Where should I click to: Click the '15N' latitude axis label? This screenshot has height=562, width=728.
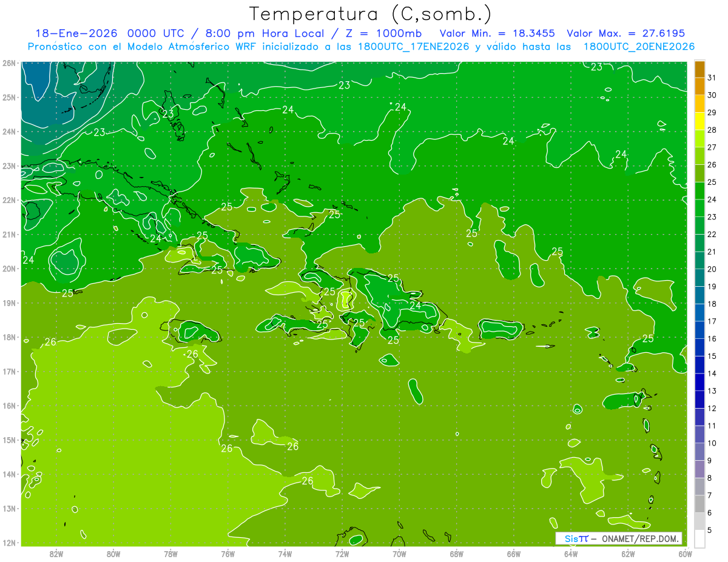(9, 440)
